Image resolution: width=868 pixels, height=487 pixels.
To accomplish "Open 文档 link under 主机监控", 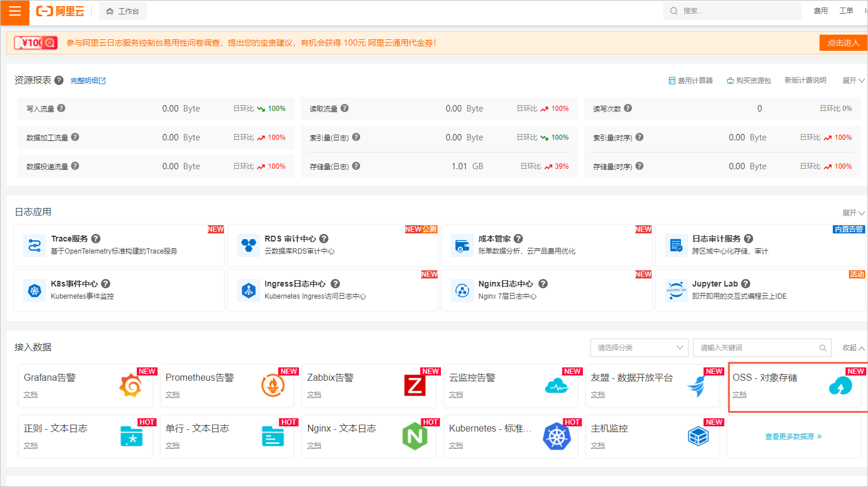I will point(598,445).
